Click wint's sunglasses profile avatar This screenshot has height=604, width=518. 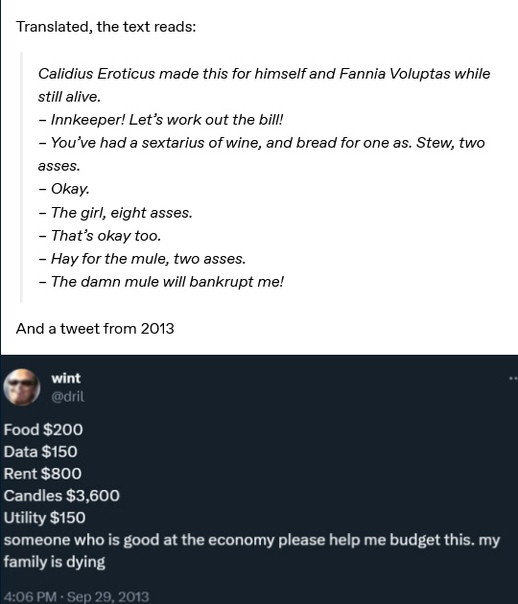tap(22, 387)
